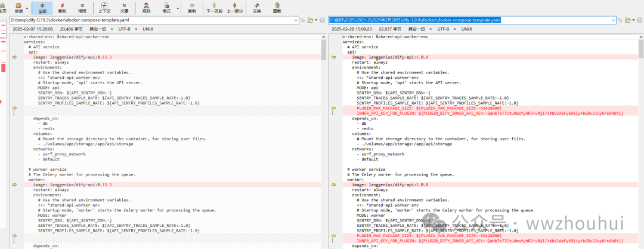The width and height of the screenshot is (644, 249).
Task: Click the 会话 (Session) toolbar icon
Action: 19,7
